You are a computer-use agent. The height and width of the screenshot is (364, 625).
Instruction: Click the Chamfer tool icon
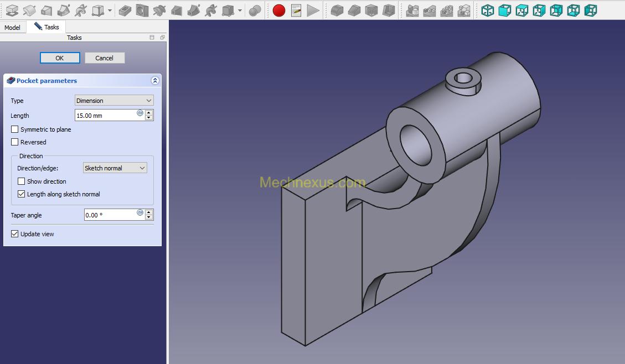(x=354, y=10)
